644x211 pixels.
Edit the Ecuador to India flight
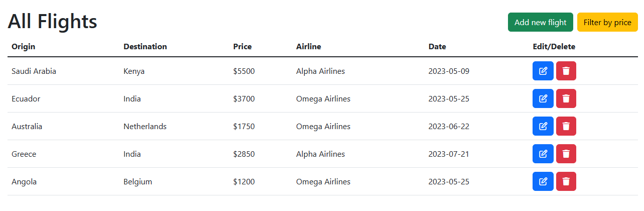[x=543, y=98]
